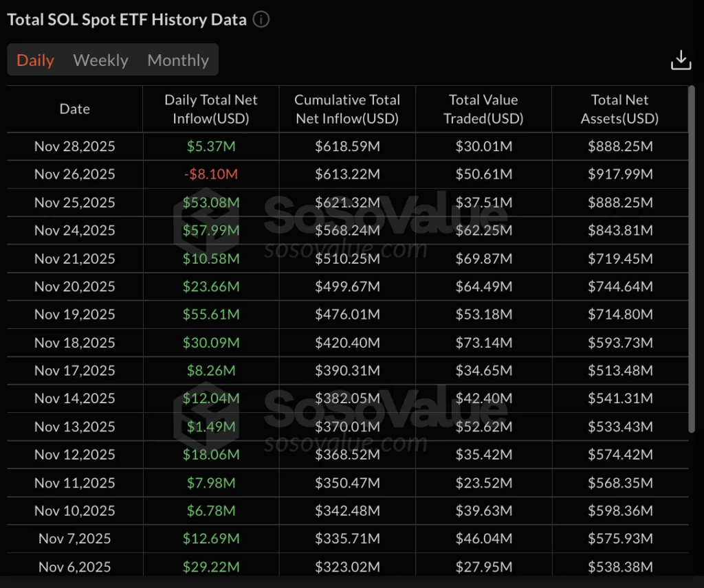Switch to the Monthly tab

click(177, 60)
